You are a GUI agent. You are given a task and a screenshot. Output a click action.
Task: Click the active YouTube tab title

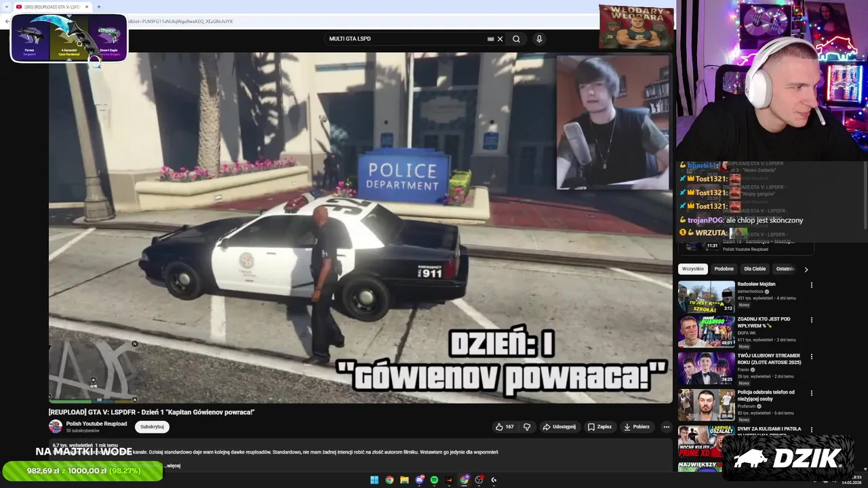52,7
